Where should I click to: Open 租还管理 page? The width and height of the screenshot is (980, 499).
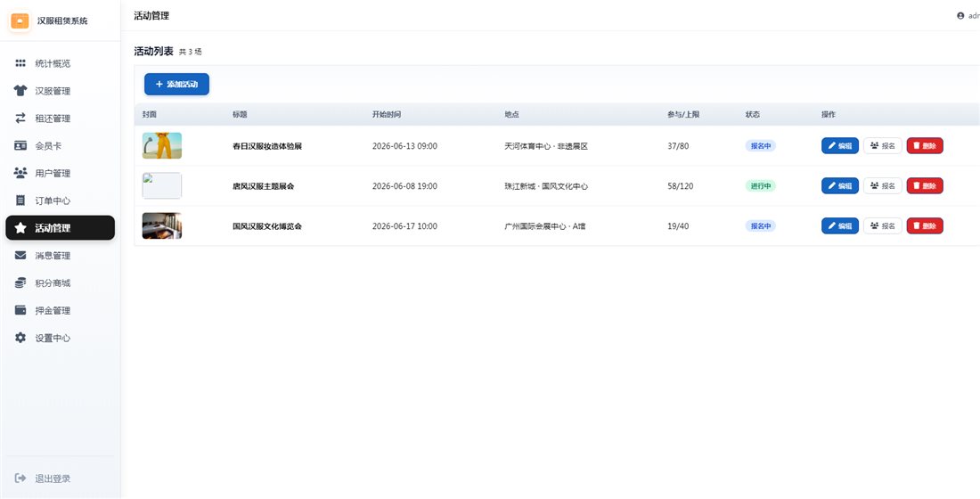pos(60,119)
